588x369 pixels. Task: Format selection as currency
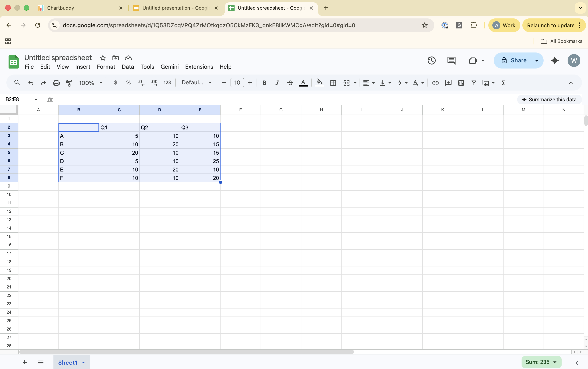(x=115, y=83)
